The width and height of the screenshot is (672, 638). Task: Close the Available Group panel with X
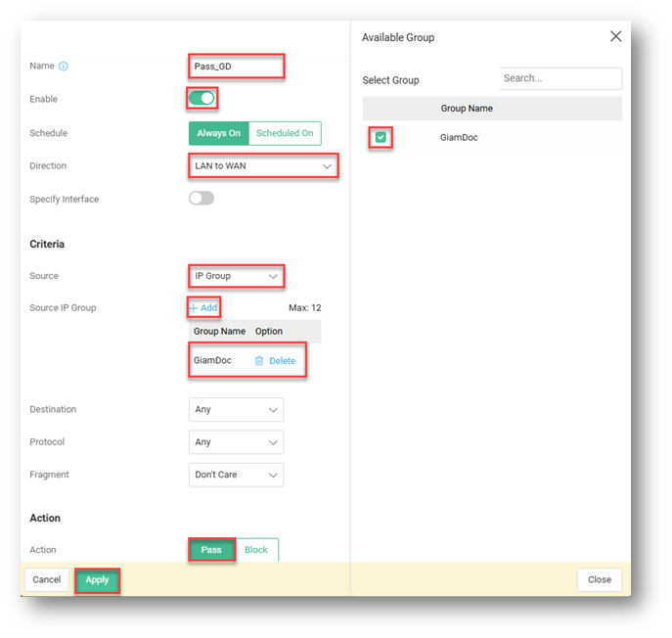[x=615, y=36]
